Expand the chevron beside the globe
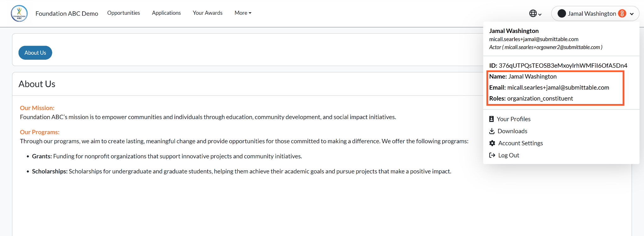The width and height of the screenshot is (644, 236). point(540,14)
